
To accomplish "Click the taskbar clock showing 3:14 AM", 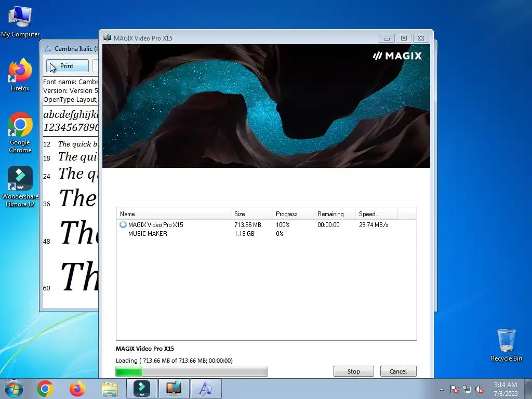I will (506, 389).
